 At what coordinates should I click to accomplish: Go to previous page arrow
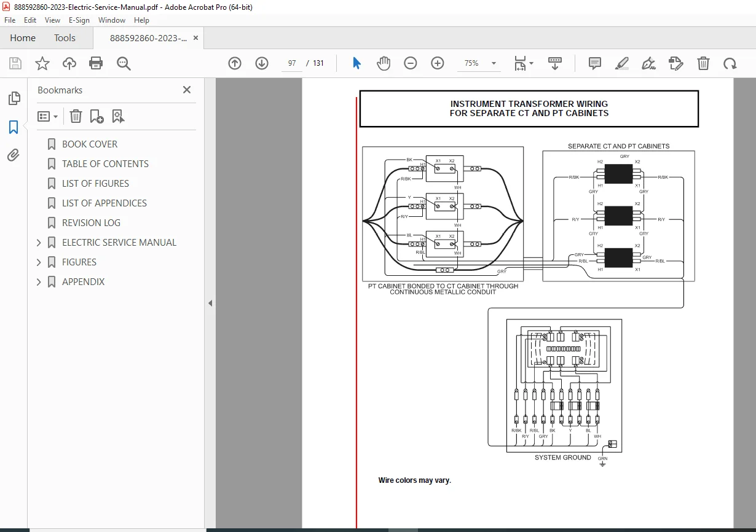(x=235, y=63)
